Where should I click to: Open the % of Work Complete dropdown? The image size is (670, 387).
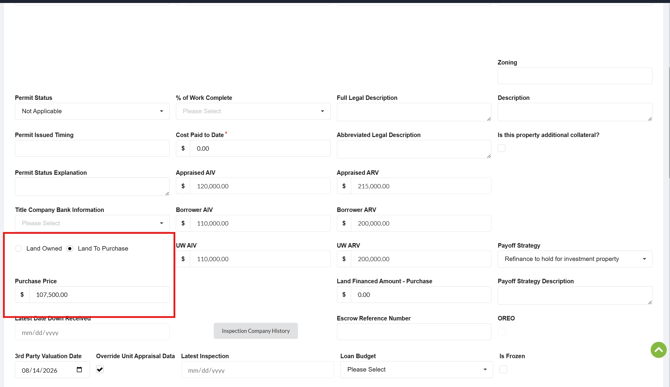(253, 111)
